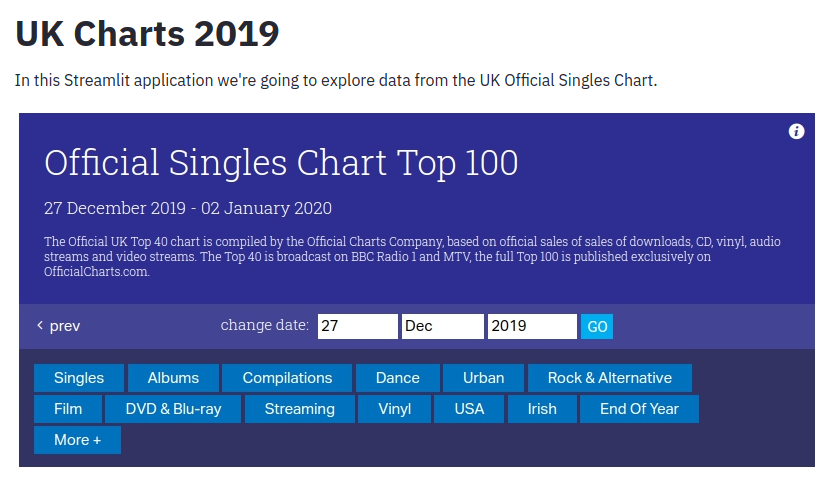
Task: Select the Urban chart category
Action: click(484, 378)
